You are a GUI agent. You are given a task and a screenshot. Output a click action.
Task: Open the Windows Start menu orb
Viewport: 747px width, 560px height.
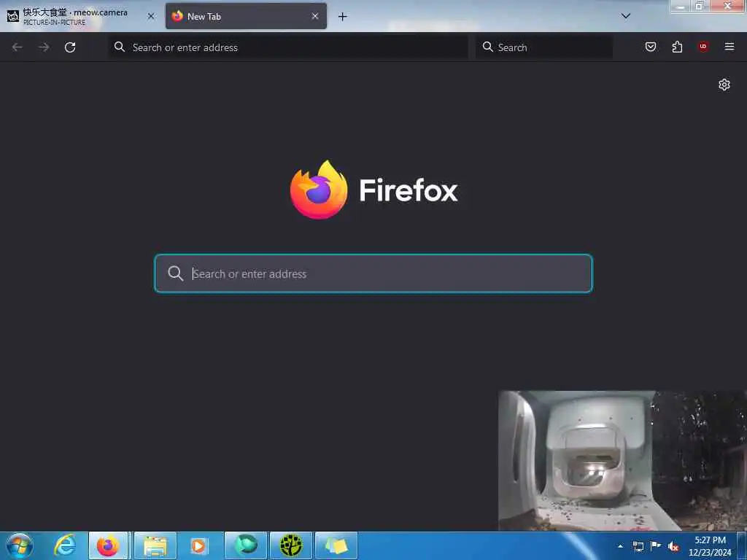tap(20, 545)
